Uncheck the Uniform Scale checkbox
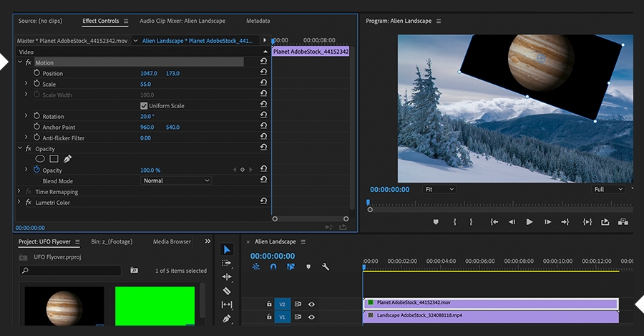The image size is (644, 336). pos(144,105)
